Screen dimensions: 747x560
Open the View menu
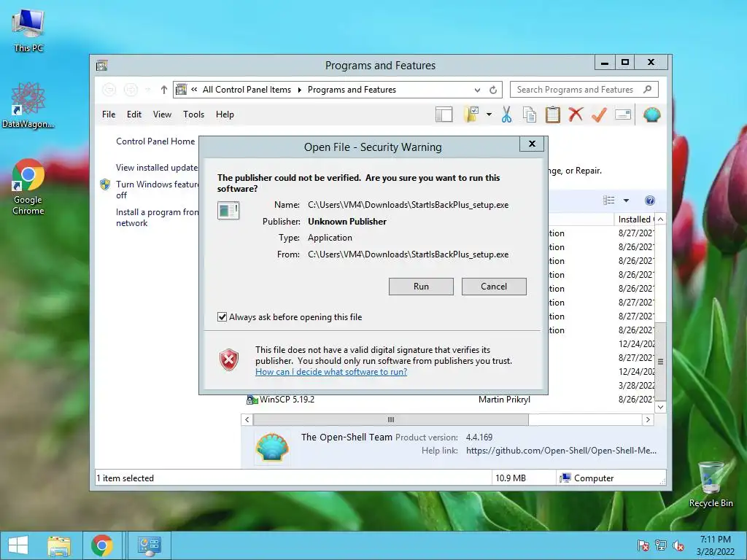162,114
